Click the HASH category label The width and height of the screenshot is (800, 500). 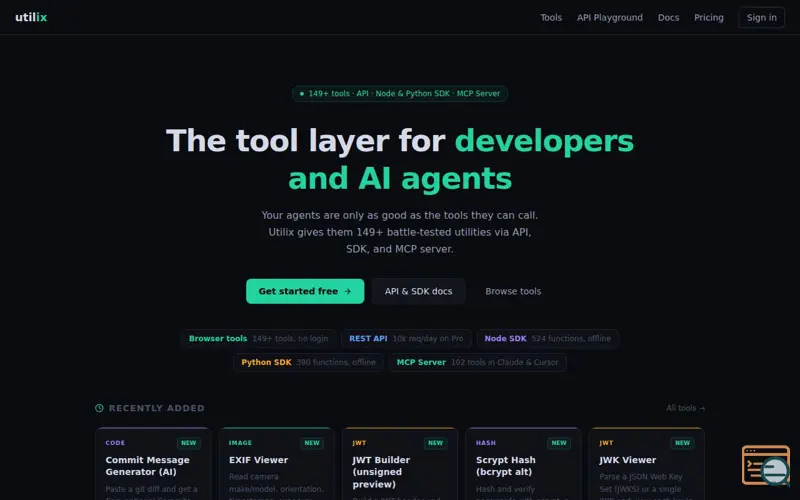(x=486, y=443)
